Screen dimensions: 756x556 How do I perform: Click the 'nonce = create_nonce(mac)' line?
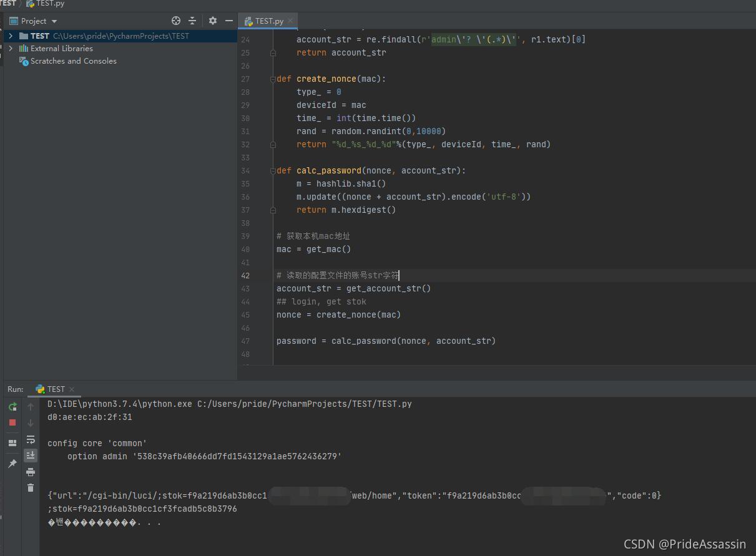[338, 315]
